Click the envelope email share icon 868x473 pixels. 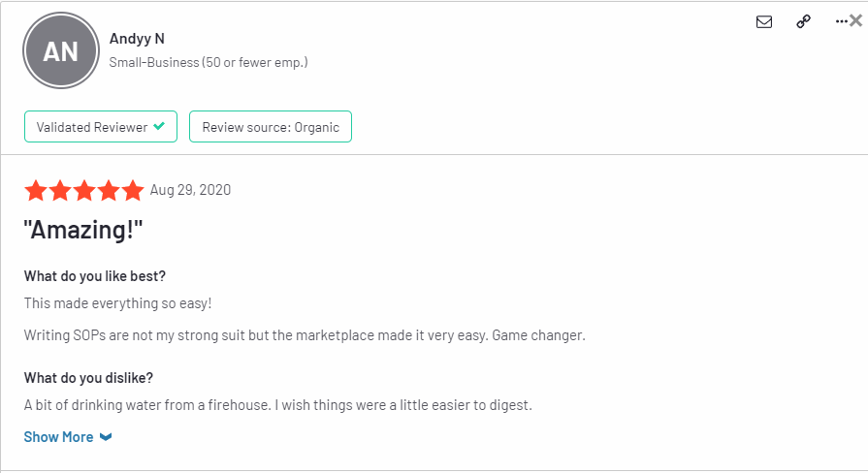tap(764, 21)
